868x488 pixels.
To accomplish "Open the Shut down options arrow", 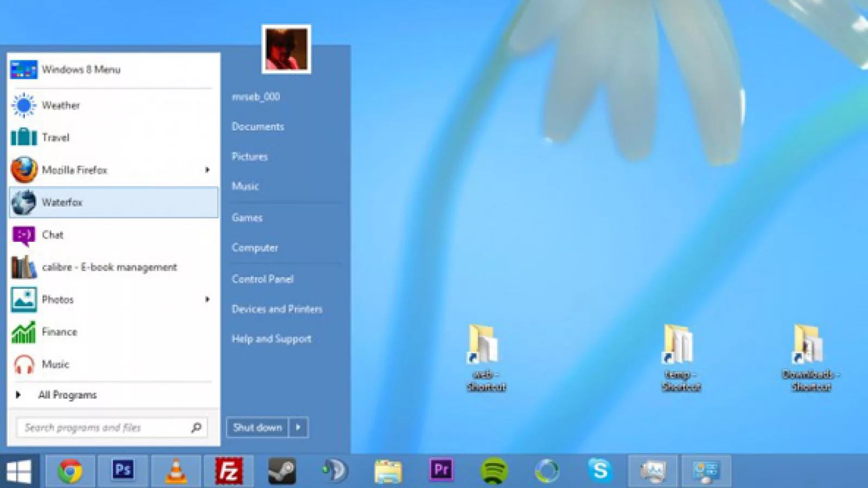I will click(x=298, y=427).
